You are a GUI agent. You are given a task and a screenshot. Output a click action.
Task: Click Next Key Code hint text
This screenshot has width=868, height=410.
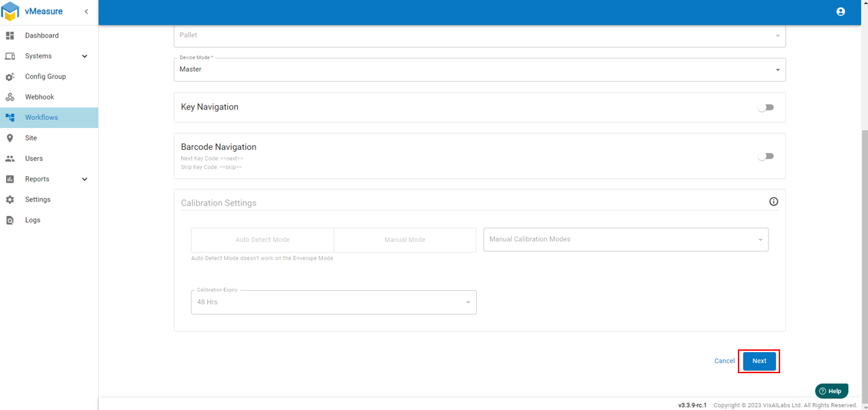point(212,159)
